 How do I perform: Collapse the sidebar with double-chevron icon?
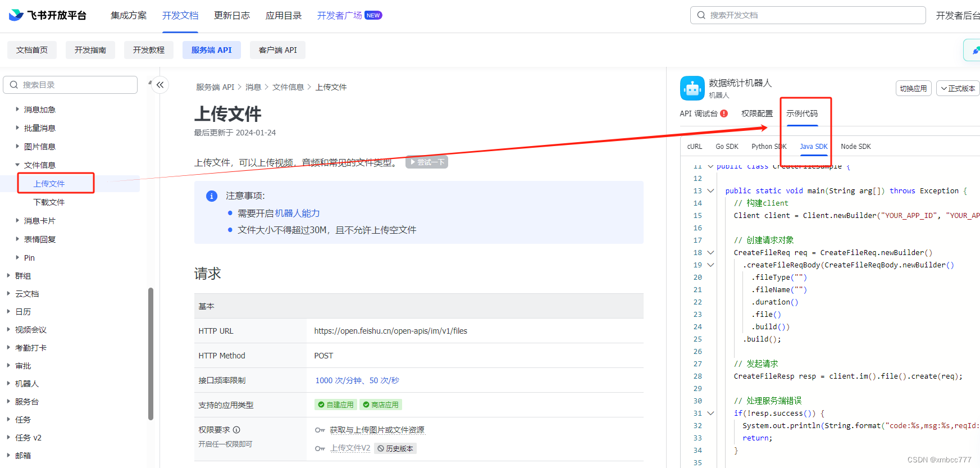[x=160, y=85]
